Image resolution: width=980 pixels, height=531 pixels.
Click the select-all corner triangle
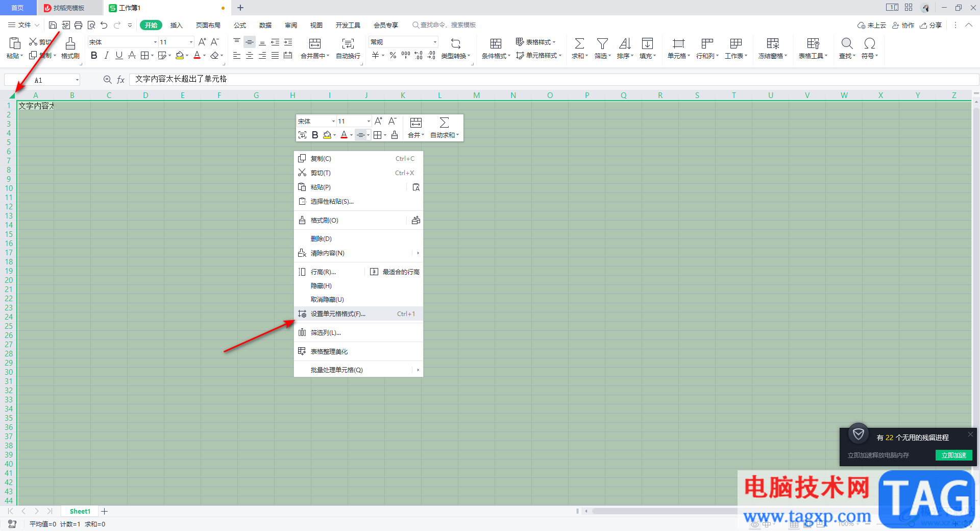coord(11,95)
